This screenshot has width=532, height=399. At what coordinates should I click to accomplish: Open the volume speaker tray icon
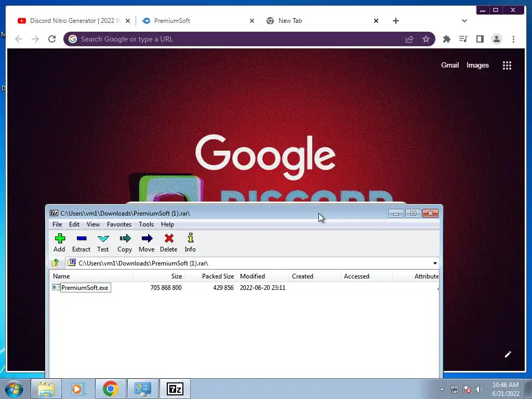click(480, 389)
